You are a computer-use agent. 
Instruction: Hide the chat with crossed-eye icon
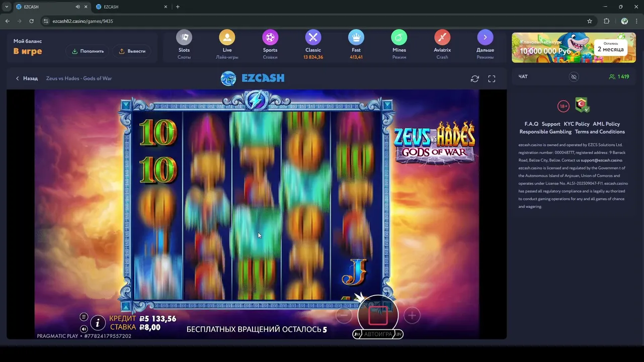pyautogui.click(x=574, y=77)
